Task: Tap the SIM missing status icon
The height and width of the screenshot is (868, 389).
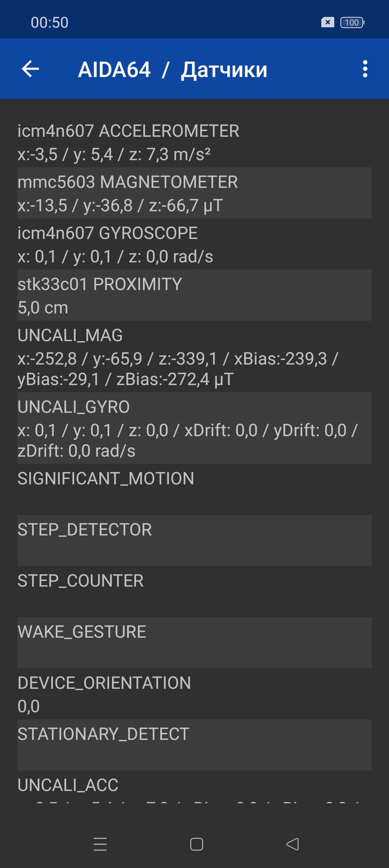Action: click(327, 23)
